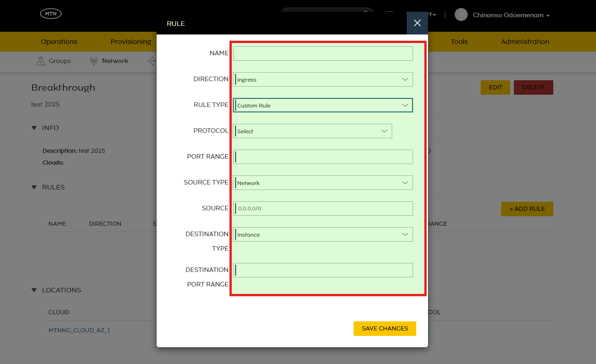Collapse the INFO section
The image size is (596, 364).
pos(34,128)
